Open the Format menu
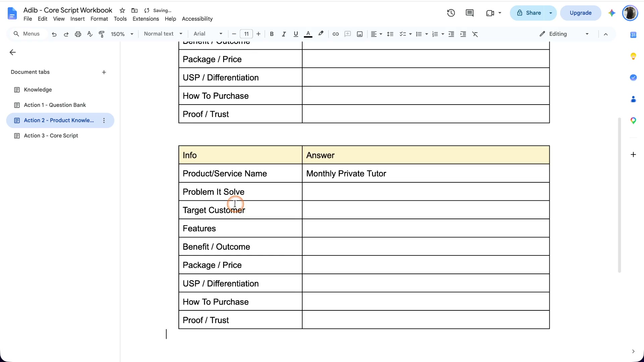Image resolution: width=644 pixels, height=362 pixels. pos(99,19)
